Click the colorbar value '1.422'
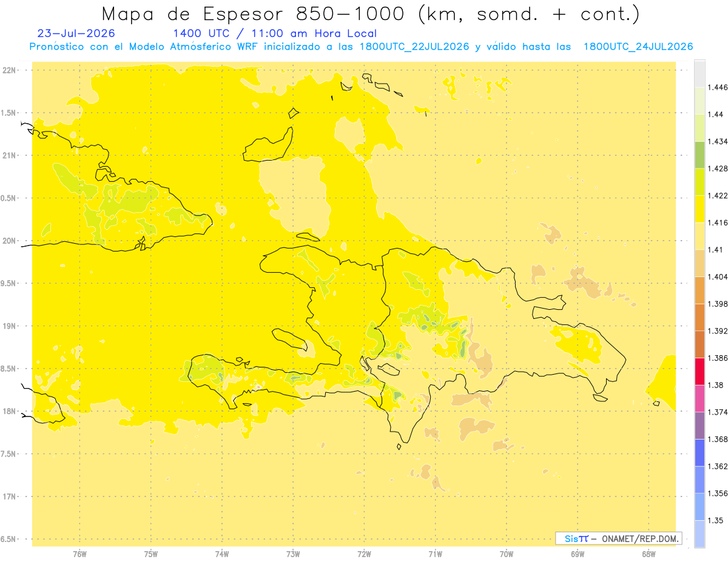Image resolution: width=728 pixels, height=562 pixels. pos(717,195)
